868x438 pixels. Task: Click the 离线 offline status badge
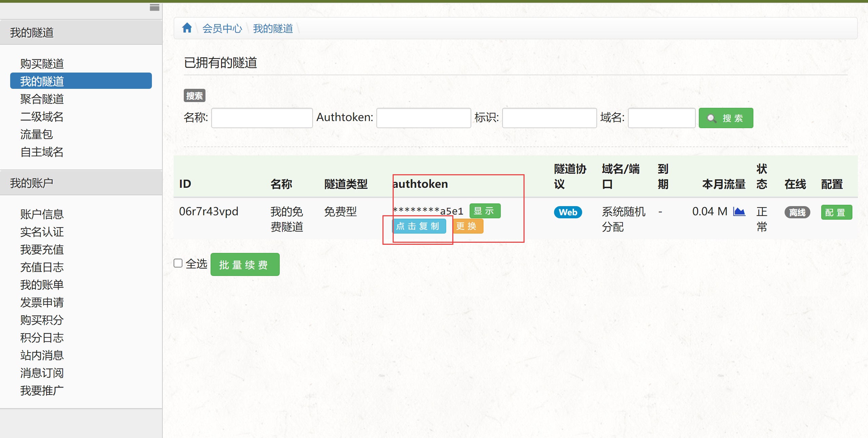point(797,212)
